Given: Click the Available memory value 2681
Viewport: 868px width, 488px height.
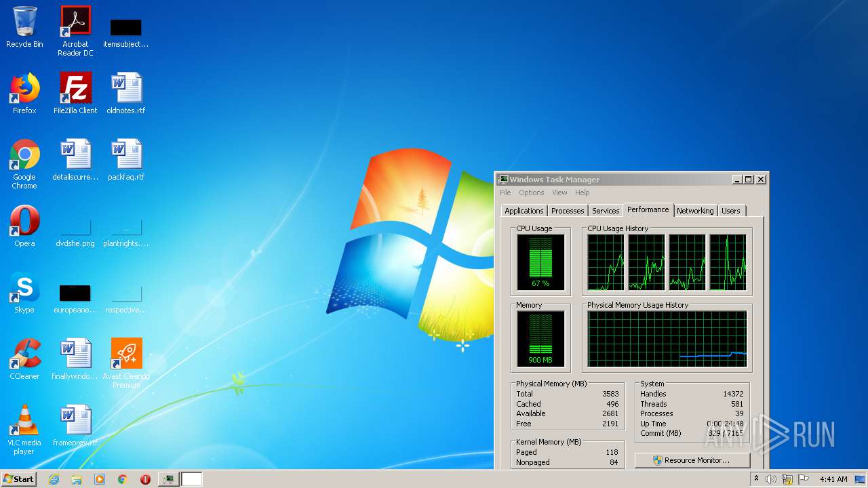Looking at the screenshot, I should (x=610, y=413).
